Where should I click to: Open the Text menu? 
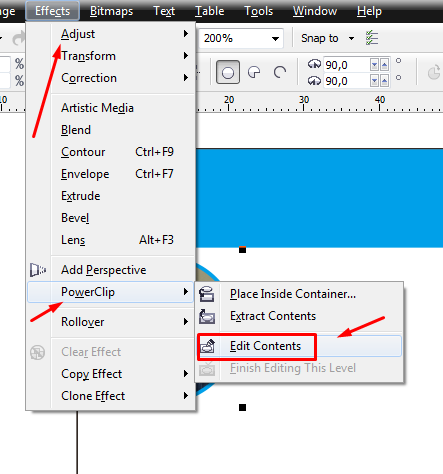pyautogui.click(x=164, y=11)
